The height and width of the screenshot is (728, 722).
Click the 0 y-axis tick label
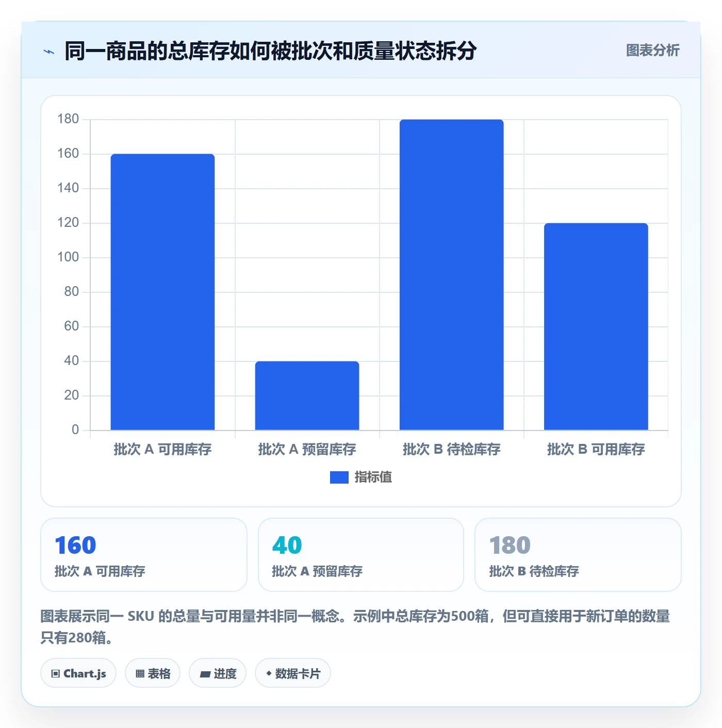click(x=75, y=430)
